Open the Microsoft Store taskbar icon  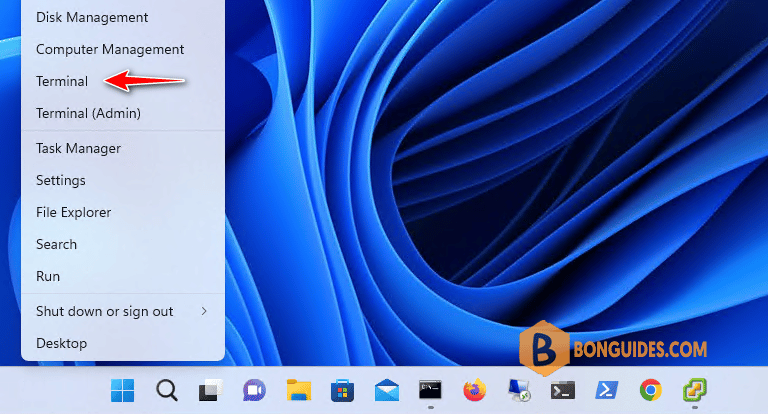pyautogui.click(x=342, y=390)
